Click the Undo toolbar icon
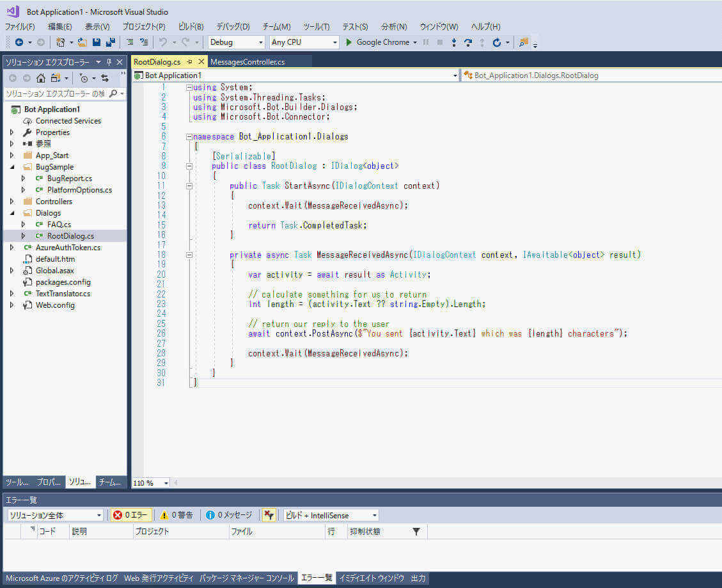Image resolution: width=722 pixels, height=588 pixels. point(163,42)
